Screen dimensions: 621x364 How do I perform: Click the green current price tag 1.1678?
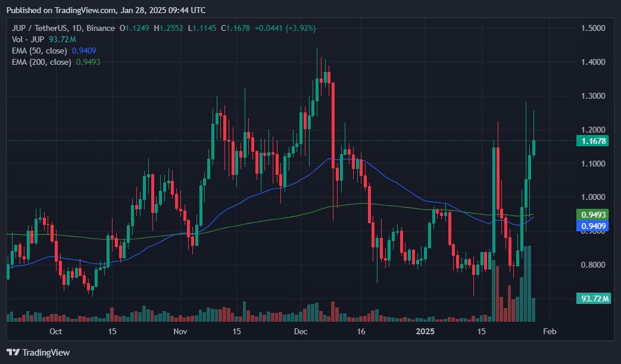tap(594, 141)
